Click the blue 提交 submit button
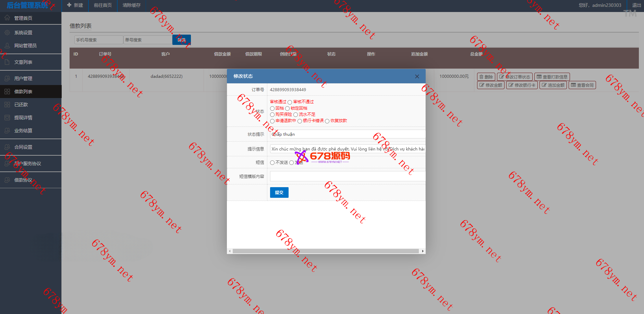Image resolution: width=644 pixels, height=314 pixels. pyautogui.click(x=279, y=193)
